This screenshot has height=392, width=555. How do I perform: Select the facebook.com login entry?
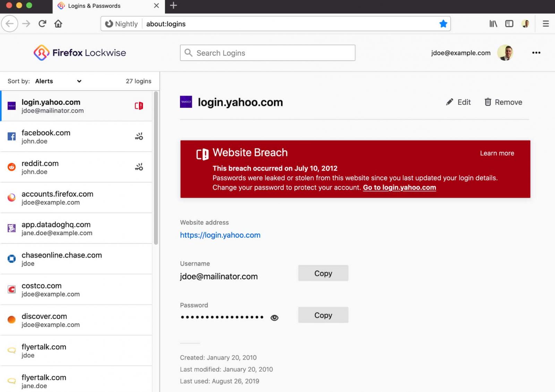76,136
